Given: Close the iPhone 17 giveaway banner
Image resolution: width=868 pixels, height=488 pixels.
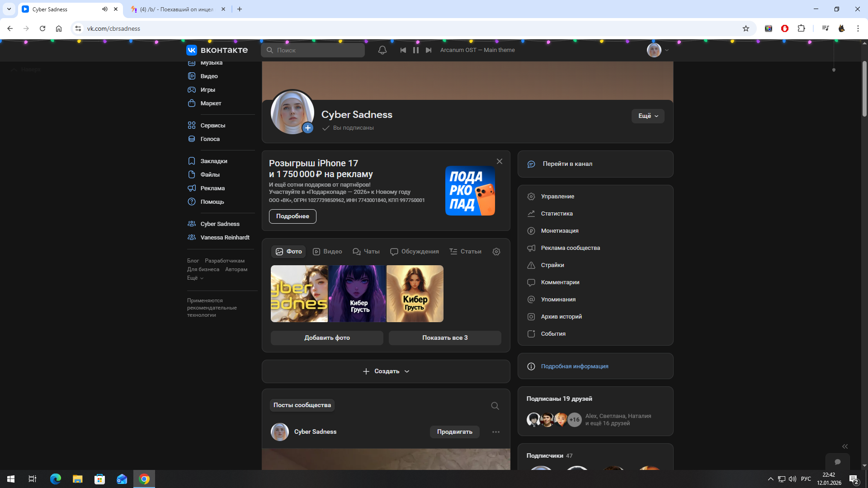Looking at the screenshot, I should coord(500,161).
